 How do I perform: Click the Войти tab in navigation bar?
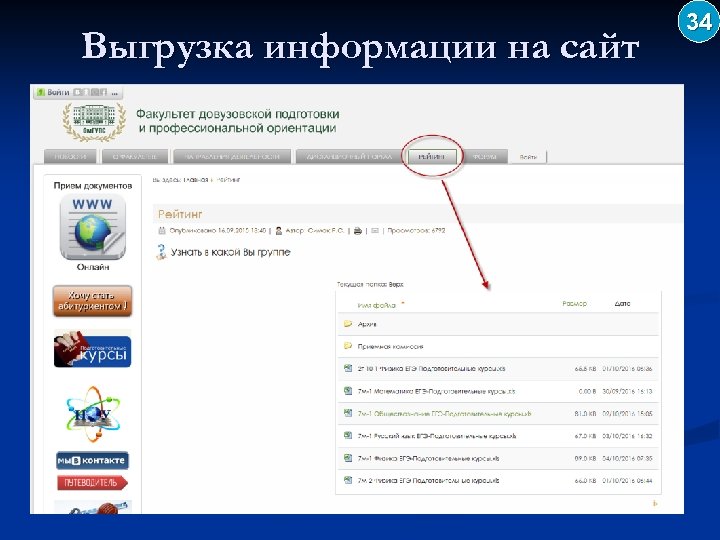(x=528, y=157)
